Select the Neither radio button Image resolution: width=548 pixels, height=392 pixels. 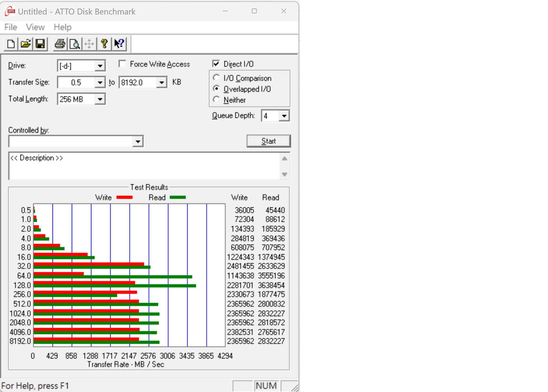point(216,99)
